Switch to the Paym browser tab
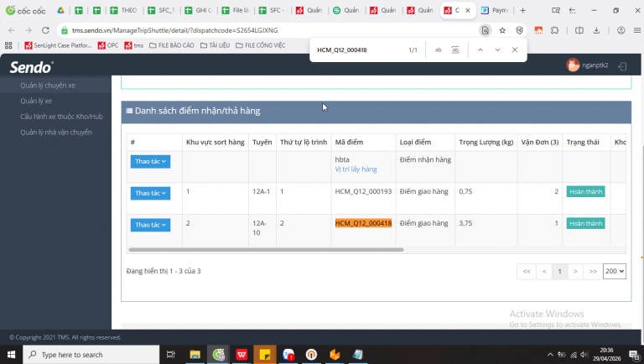 (x=495, y=10)
